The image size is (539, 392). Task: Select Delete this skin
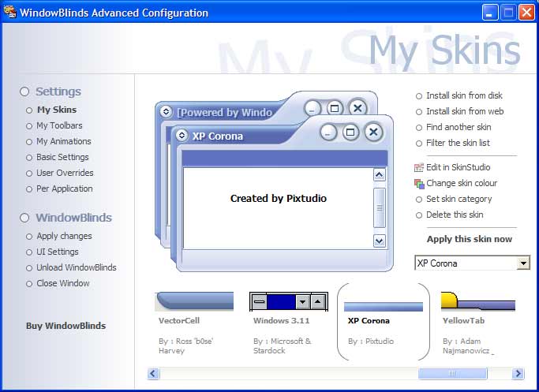pos(455,215)
